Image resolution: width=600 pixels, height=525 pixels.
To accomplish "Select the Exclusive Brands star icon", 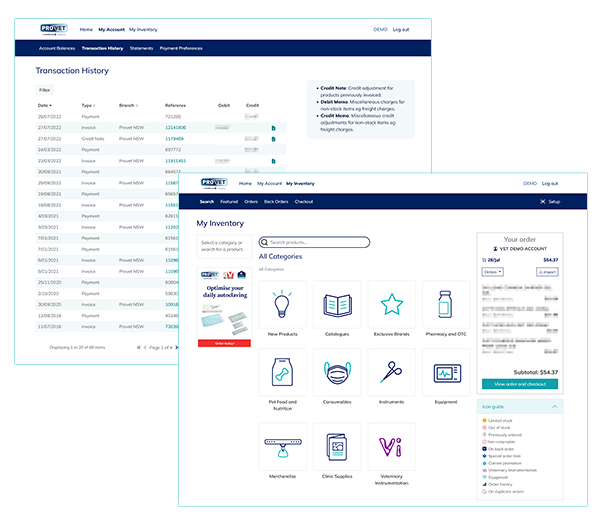I will pos(391,304).
